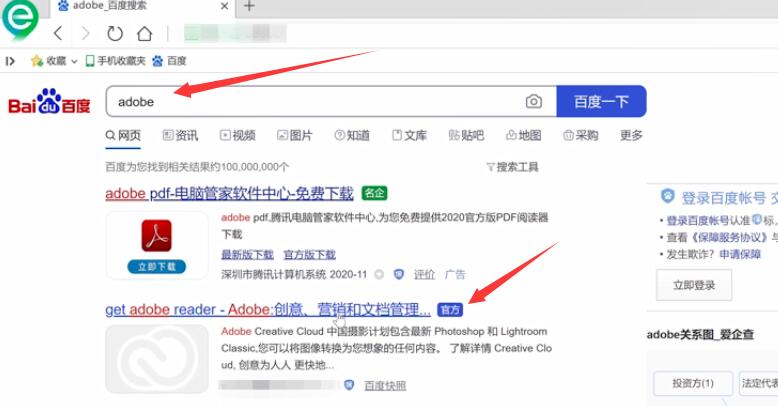Screen dimensions: 778x406
Task: Expand the 收藏 dropdown arrow
Action: pyautogui.click(x=74, y=61)
